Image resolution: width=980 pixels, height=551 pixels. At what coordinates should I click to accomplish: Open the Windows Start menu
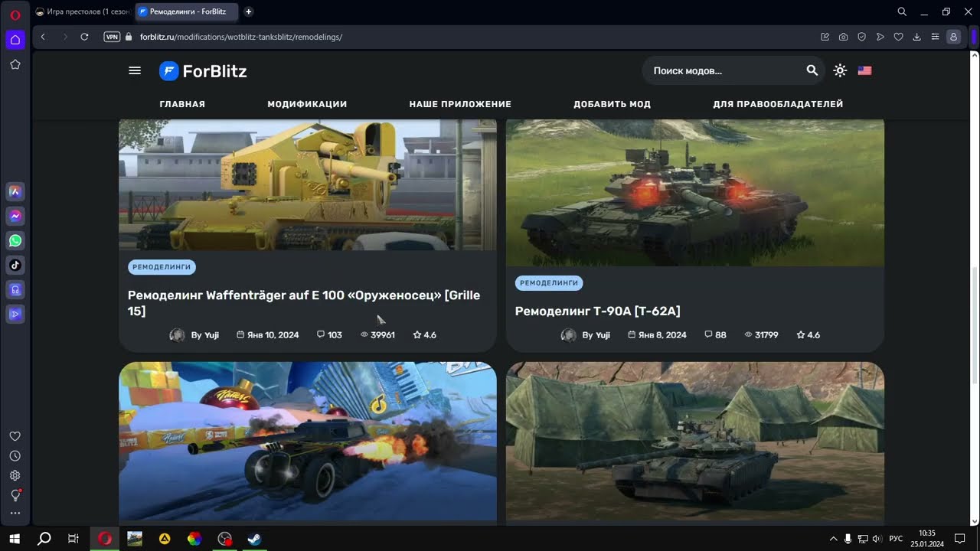click(x=14, y=539)
